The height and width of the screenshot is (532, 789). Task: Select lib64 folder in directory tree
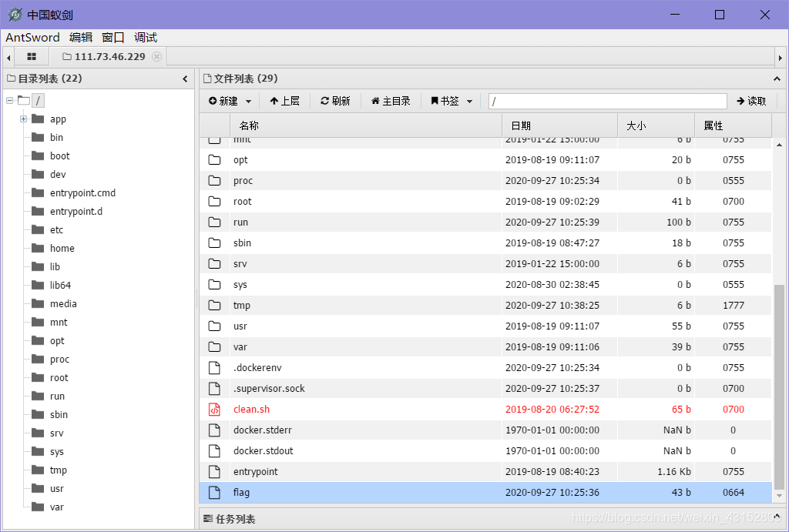click(x=60, y=285)
